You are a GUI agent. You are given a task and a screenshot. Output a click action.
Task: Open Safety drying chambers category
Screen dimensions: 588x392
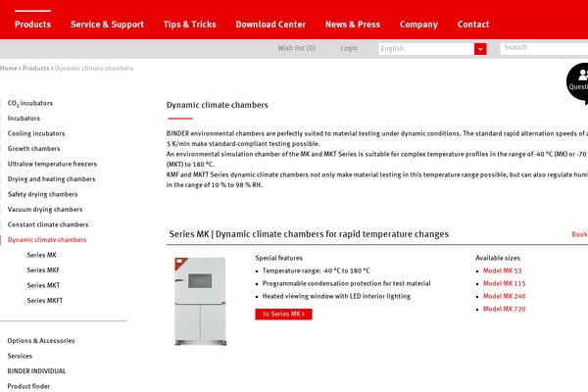(x=42, y=194)
